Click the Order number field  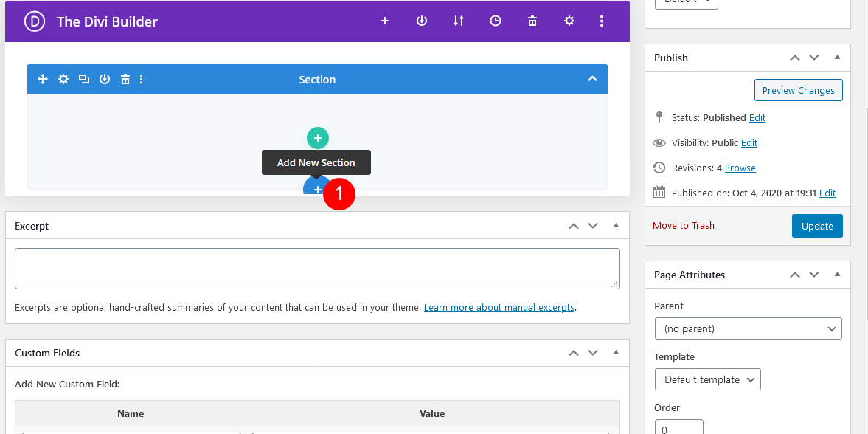click(x=679, y=427)
